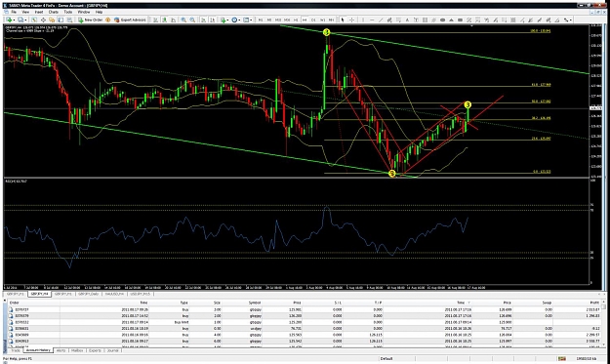
Task: Open the Insert menu
Action: click(x=39, y=12)
